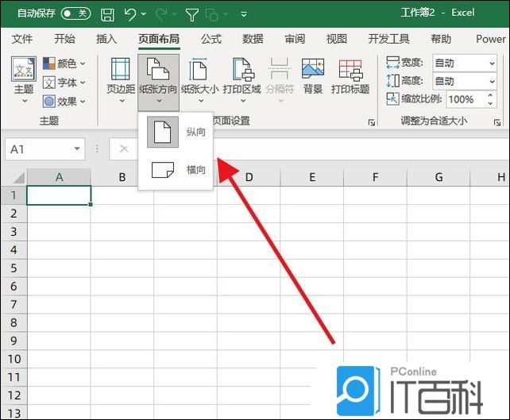Screen dimensions: 510x420
Task: Open Customize Quick Access Toolbar dropdown
Action: click(x=244, y=14)
